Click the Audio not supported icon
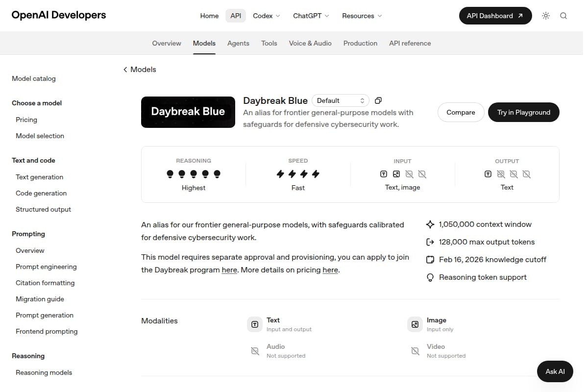Screen dimensions: 588x392 click(x=255, y=351)
